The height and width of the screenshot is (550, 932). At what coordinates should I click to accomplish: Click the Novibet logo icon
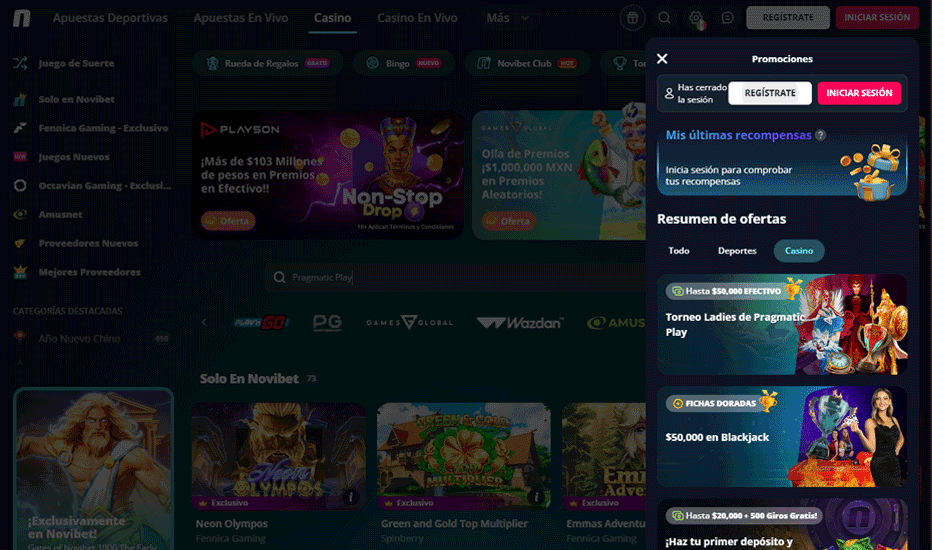point(21,18)
